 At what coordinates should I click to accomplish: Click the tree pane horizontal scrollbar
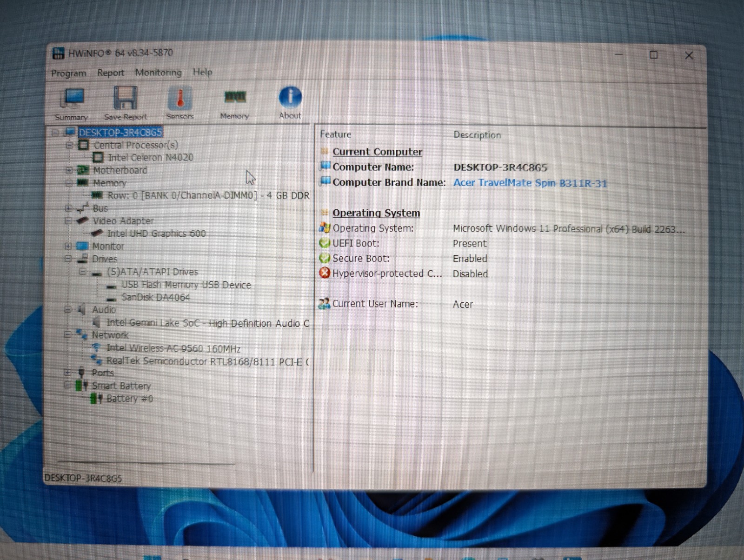(x=146, y=463)
